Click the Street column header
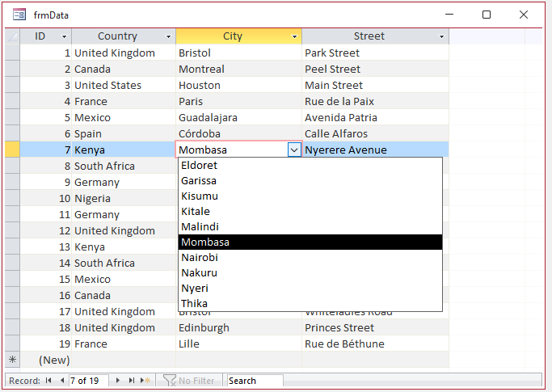This screenshot has width=552, height=392. coord(375,36)
